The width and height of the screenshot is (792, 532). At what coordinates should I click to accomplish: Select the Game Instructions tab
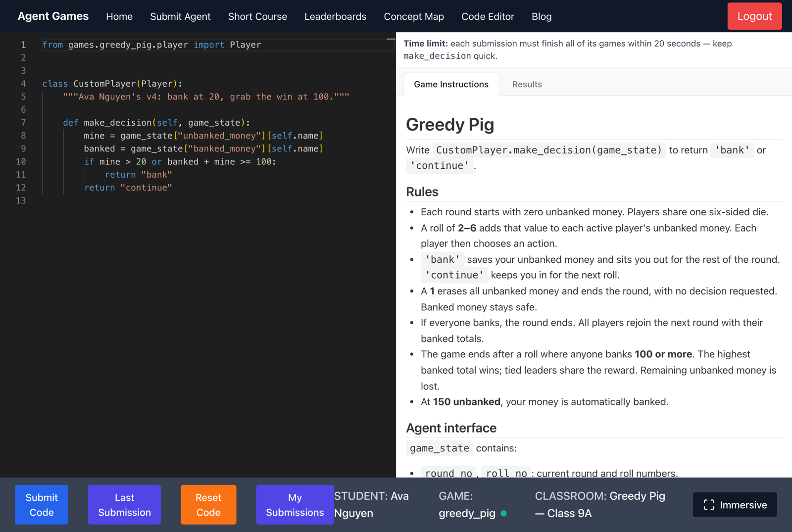tap(451, 84)
